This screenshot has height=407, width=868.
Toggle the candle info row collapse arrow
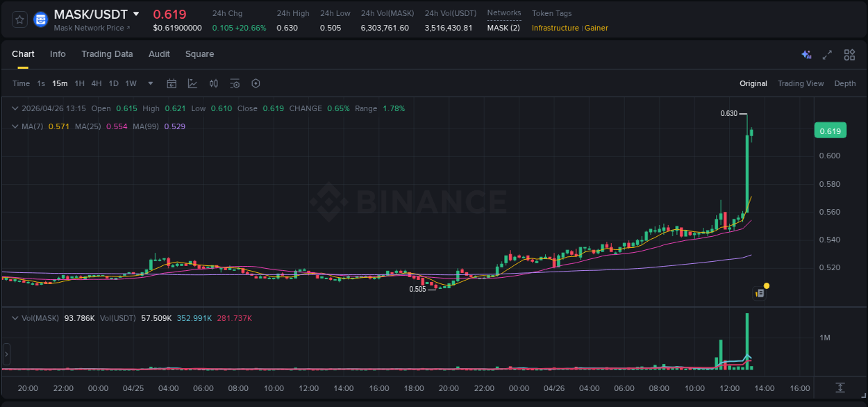[x=15, y=108]
